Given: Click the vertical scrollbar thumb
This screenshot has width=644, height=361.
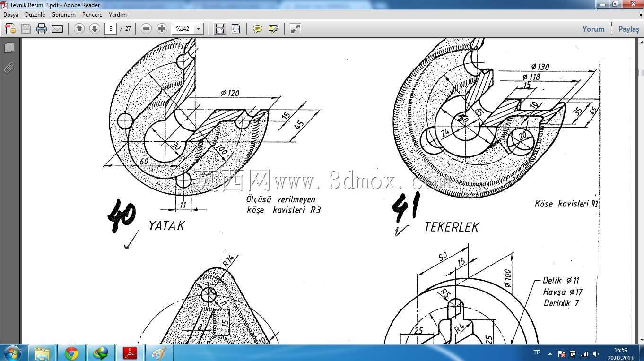Looking at the screenshot, I should (x=641, y=72).
